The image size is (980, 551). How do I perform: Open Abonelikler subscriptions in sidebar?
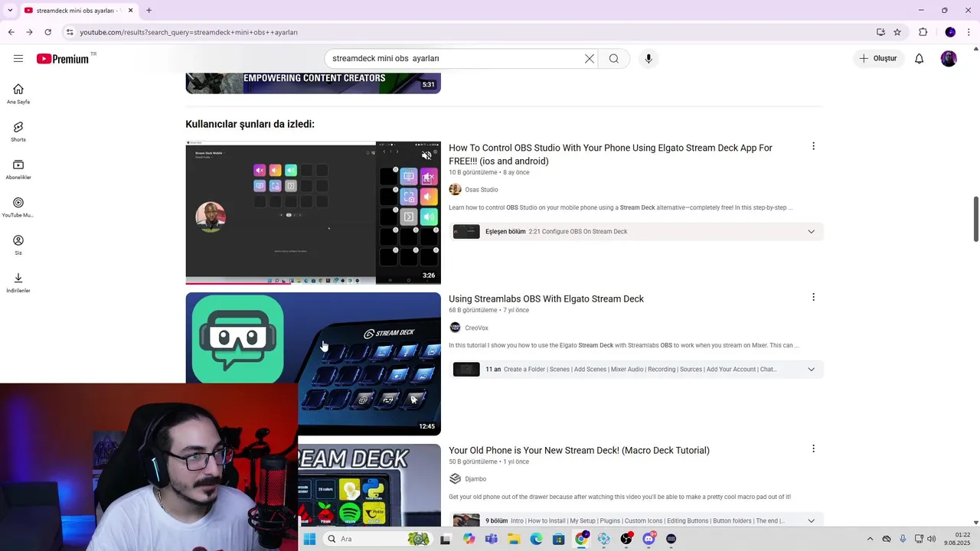[x=18, y=170]
